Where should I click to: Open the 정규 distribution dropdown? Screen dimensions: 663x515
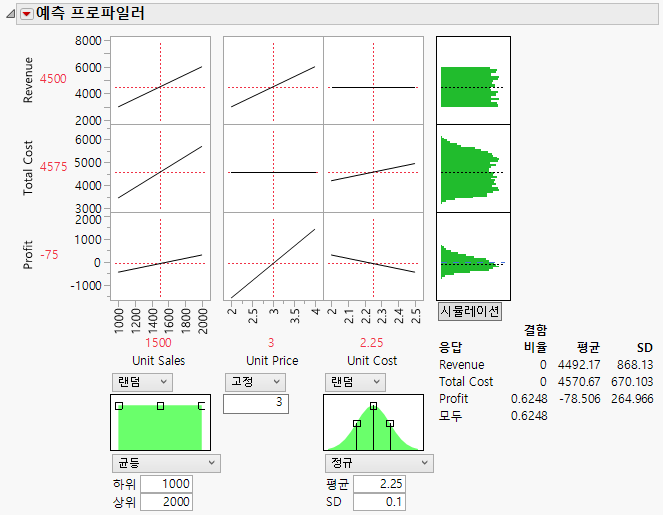click(379, 463)
